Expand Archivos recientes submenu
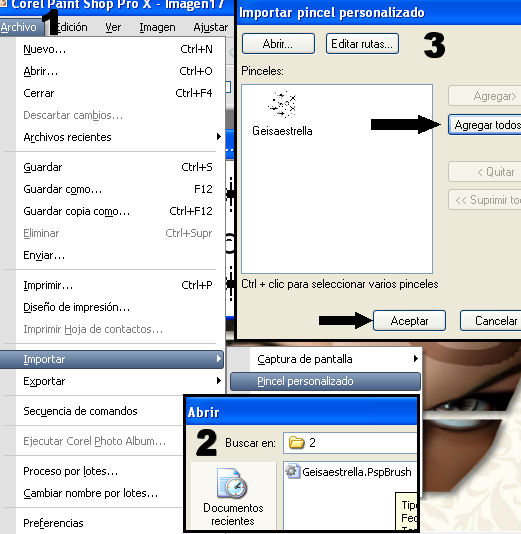This screenshot has width=521, height=534. [118, 137]
